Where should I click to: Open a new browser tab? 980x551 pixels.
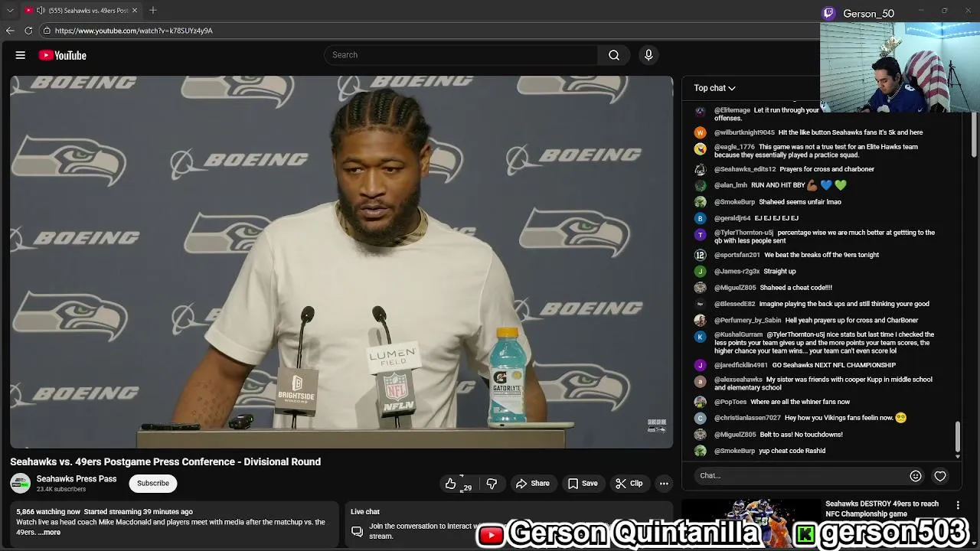[x=153, y=11]
